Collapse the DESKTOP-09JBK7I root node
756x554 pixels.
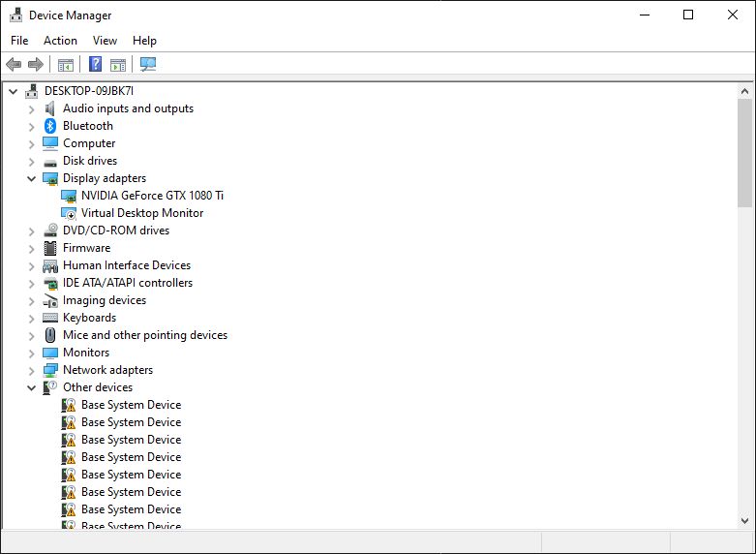point(13,91)
